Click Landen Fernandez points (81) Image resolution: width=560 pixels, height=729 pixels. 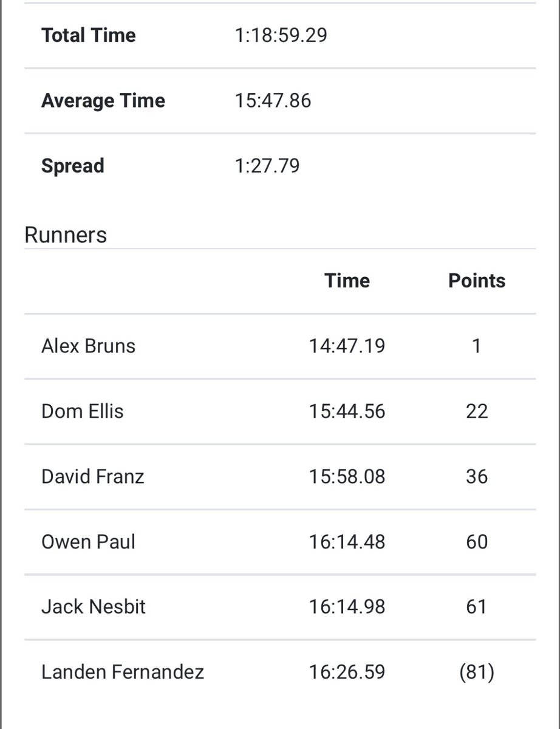pos(477,672)
